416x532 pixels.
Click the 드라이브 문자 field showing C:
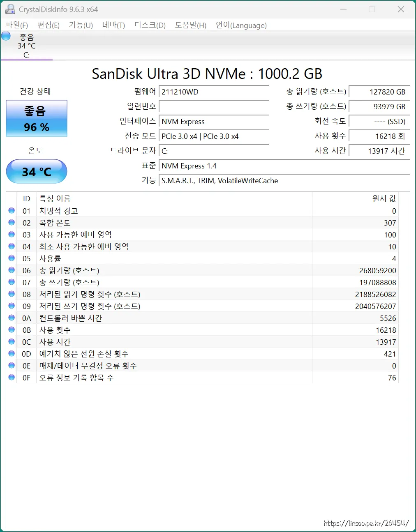coord(214,151)
